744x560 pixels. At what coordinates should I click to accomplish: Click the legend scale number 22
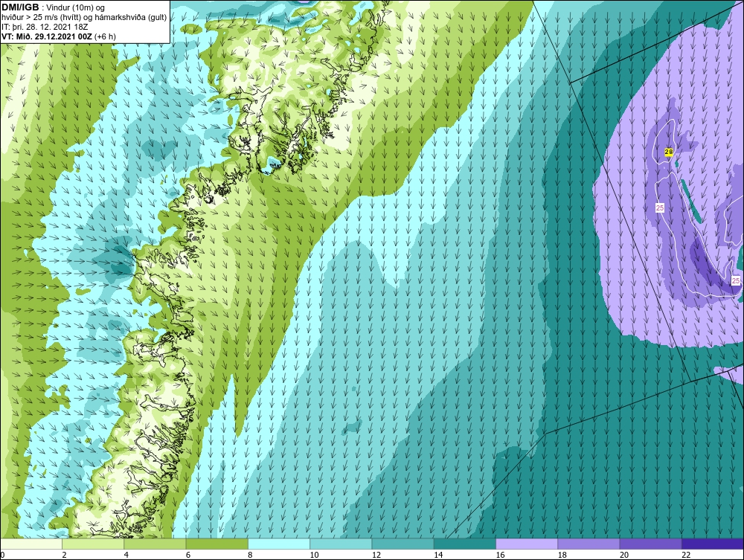686,555
